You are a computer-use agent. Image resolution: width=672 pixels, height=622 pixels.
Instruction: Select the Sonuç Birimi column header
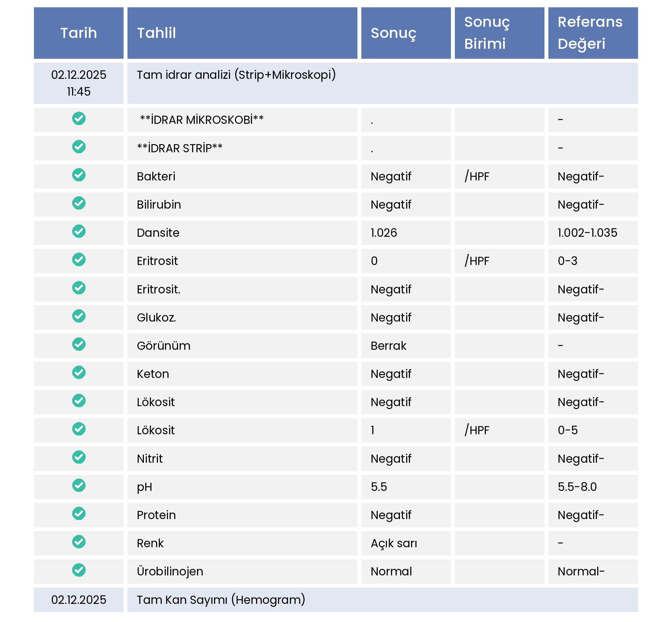click(x=487, y=33)
